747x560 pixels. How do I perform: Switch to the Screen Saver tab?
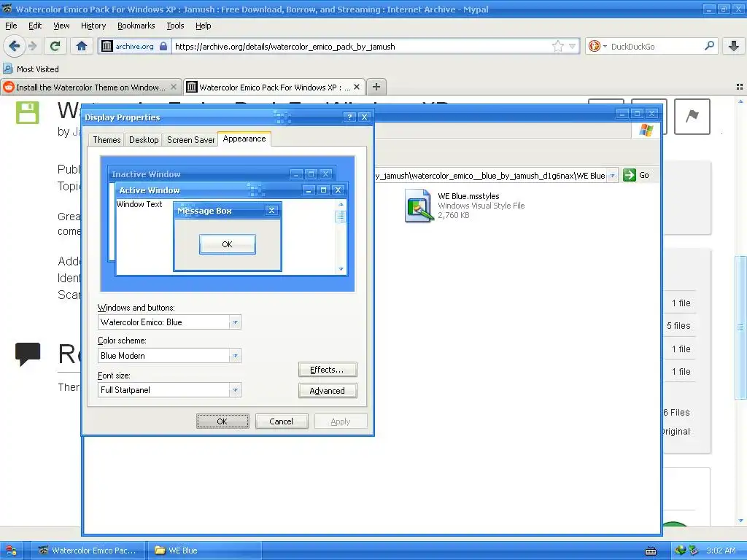click(x=190, y=139)
